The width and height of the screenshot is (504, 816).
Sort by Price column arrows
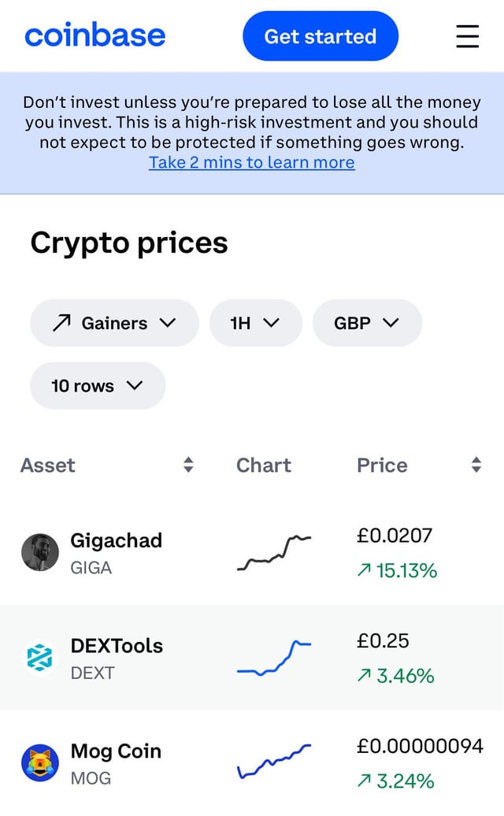pyautogui.click(x=476, y=465)
